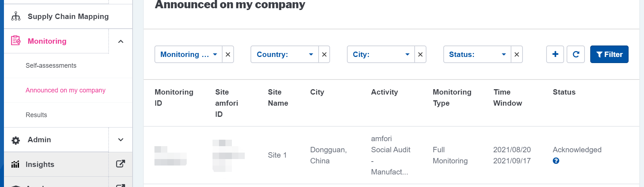Open the Country dropdown

click(x=285, y=54)
